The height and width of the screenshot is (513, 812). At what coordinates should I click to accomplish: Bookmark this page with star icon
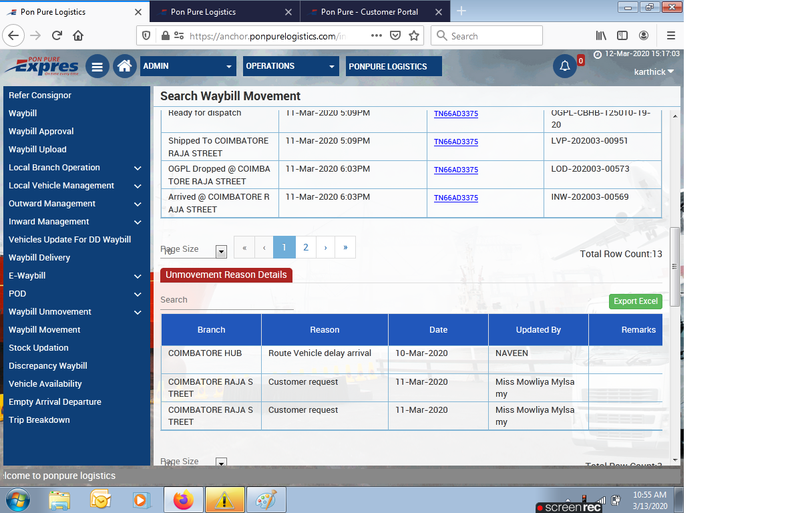point(414,36)
